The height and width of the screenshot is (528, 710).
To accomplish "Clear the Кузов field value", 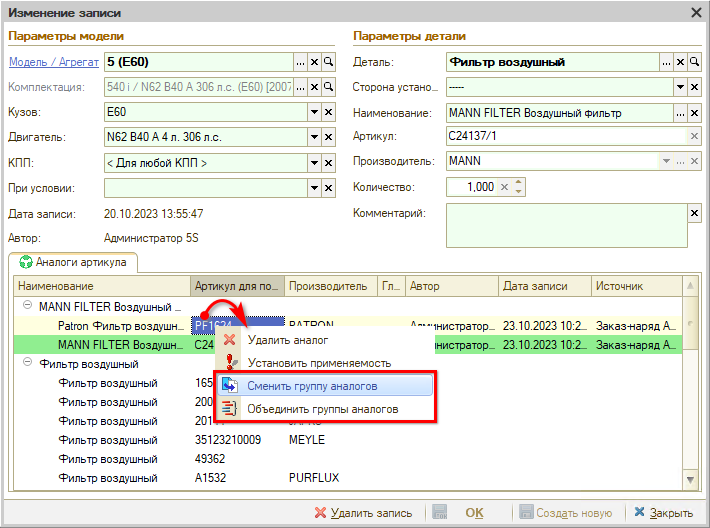I will [328, 112].
